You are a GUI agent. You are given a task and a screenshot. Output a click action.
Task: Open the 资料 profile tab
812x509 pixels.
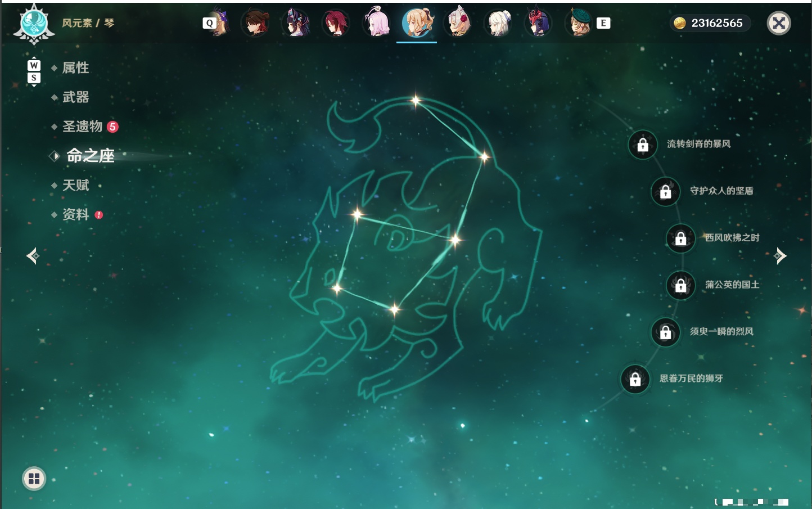(x=75, y=214)
